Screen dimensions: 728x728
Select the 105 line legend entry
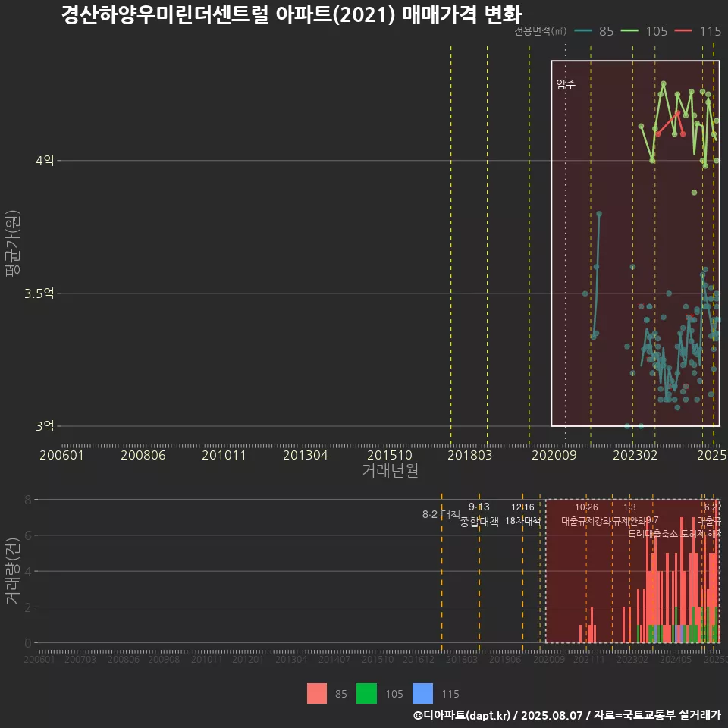coord(644,31)
